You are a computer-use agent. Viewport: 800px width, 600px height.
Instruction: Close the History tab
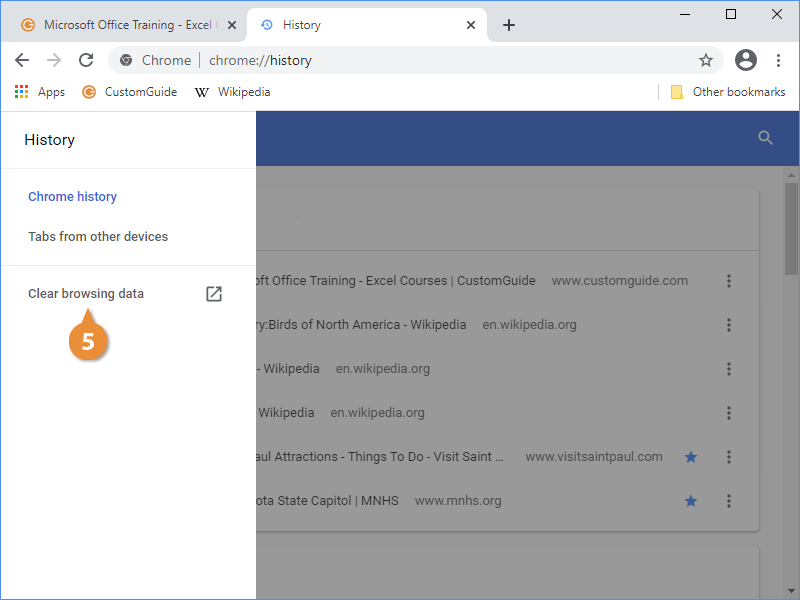[471, 25]
